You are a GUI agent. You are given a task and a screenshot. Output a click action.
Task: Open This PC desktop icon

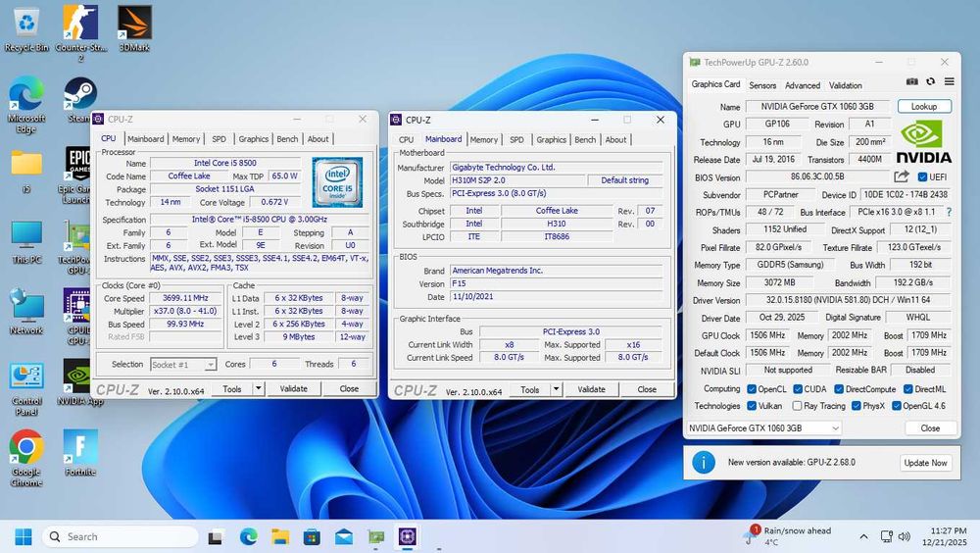tap(26, 241)
